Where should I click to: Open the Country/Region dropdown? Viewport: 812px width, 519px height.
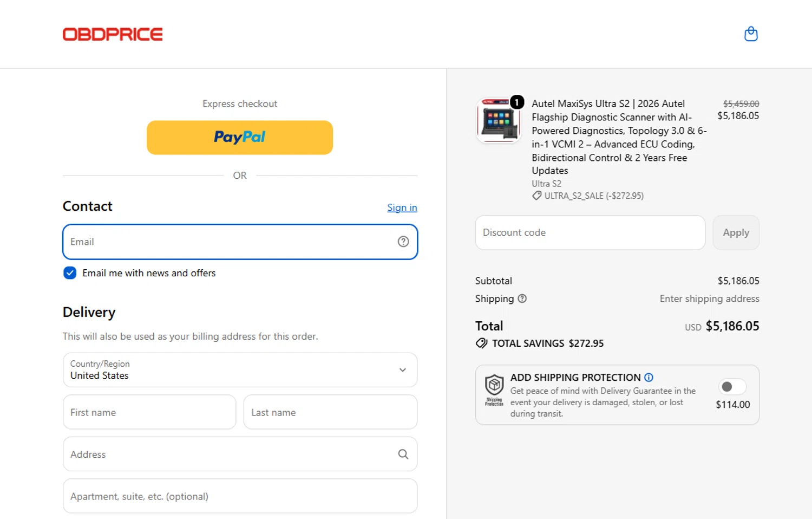click(x=240, y=370)
